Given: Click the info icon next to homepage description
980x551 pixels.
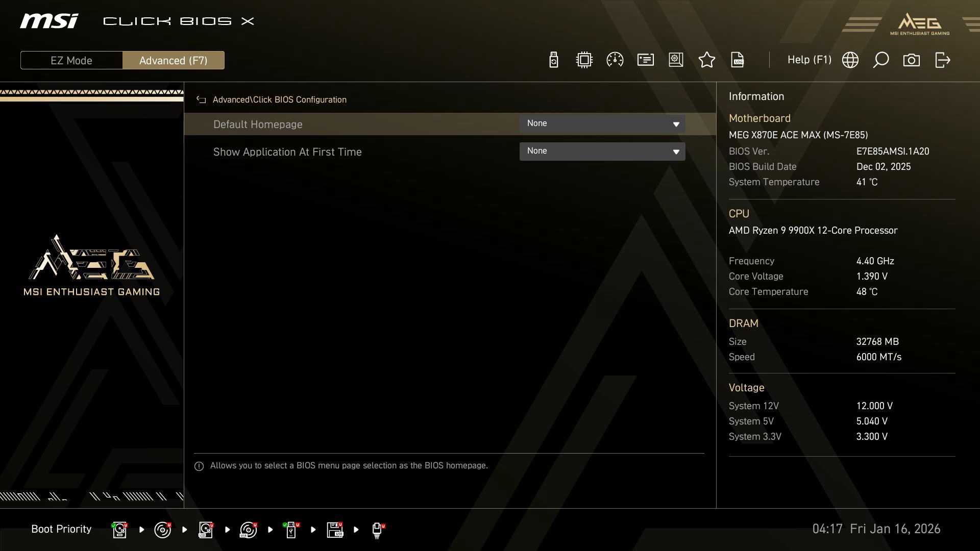Looking at the screenshot, I should pyautogui.click(x=199, y=466).
